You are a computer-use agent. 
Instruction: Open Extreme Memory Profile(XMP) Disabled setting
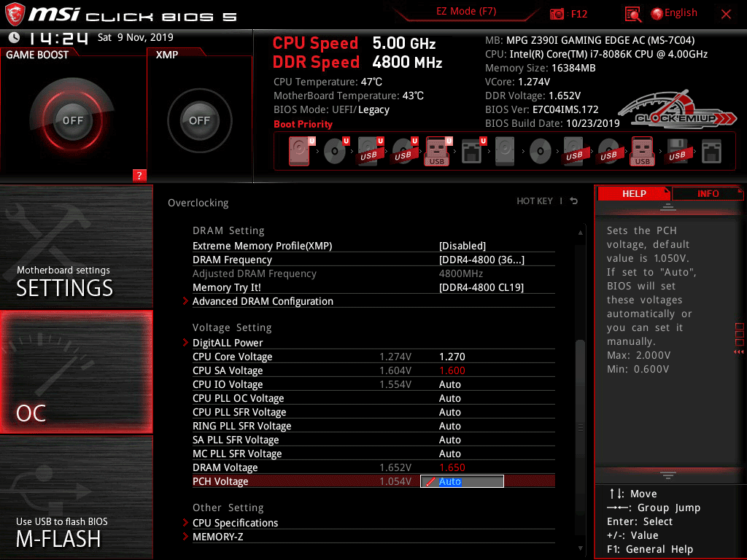point(462,246)
